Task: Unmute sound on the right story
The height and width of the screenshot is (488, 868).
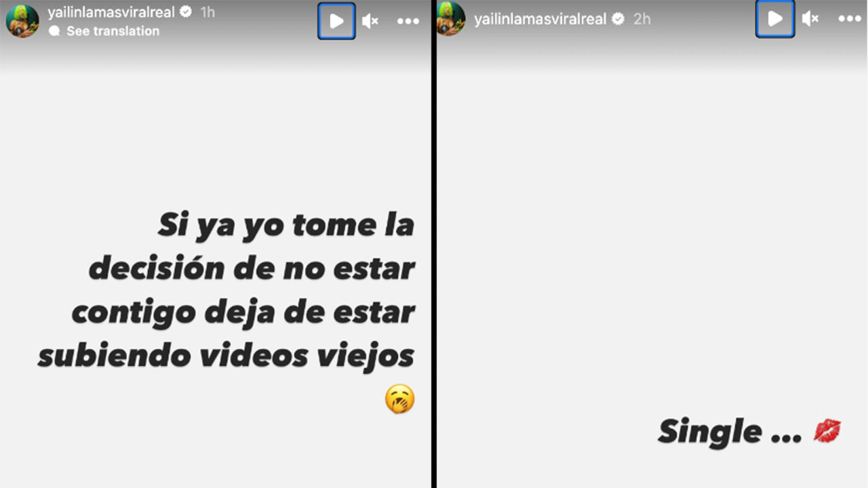Action: coord(810,19)
